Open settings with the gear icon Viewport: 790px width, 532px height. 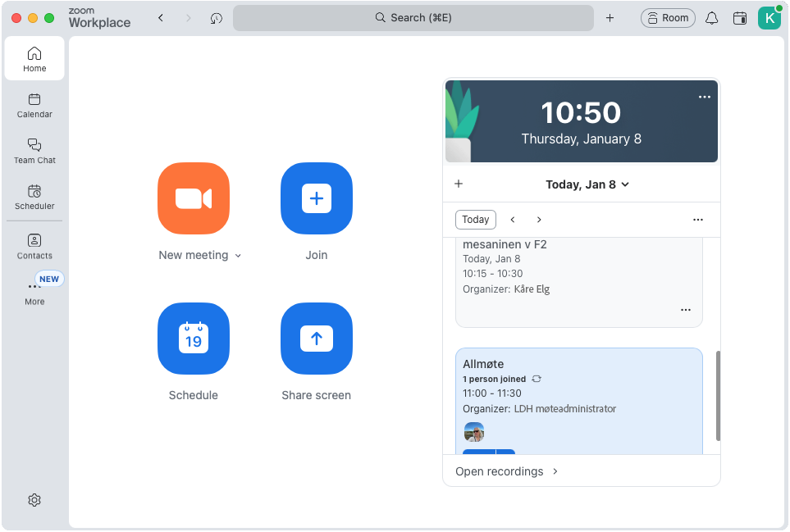point(34,500)
